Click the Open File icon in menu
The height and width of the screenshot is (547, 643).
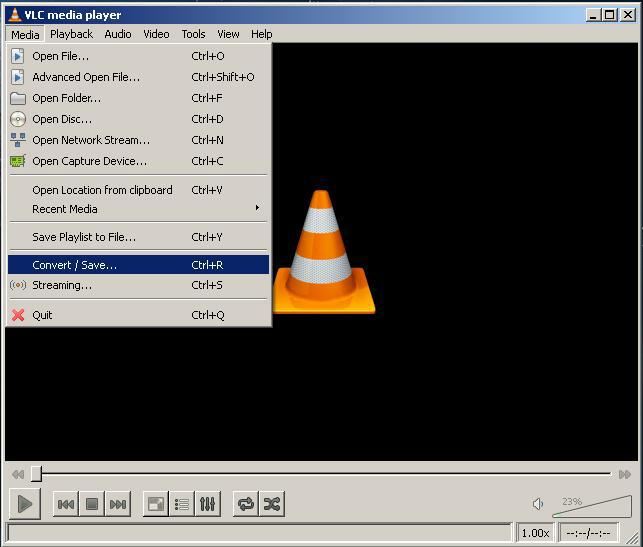pyautogui.click(x=17, y=56)
